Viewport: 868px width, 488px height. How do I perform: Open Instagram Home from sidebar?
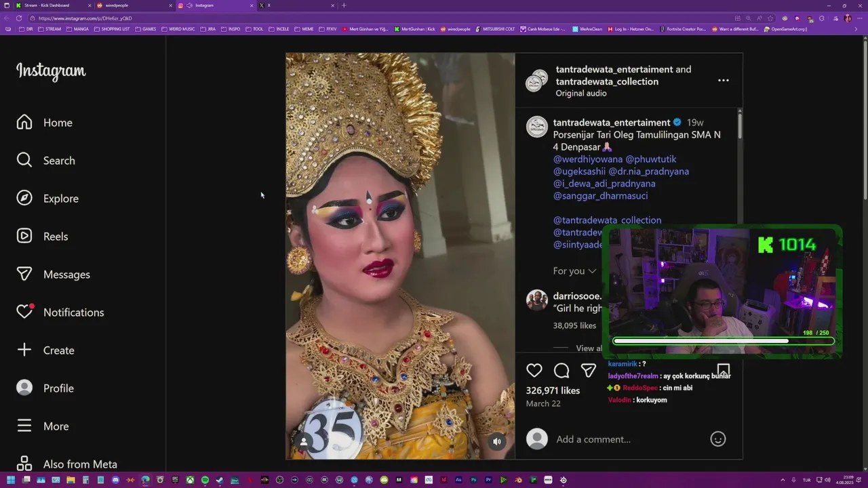[45, 123]
